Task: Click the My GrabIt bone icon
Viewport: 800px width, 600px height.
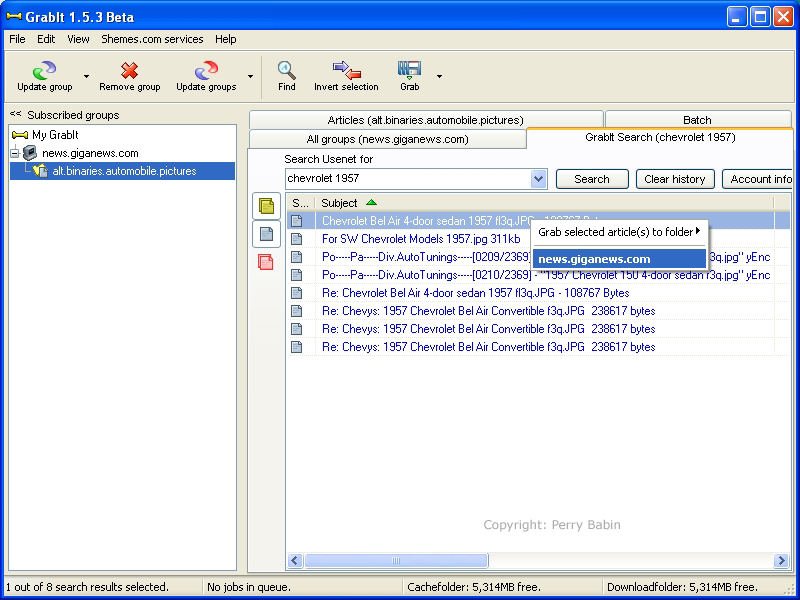Action: click(x=19, y=135)
